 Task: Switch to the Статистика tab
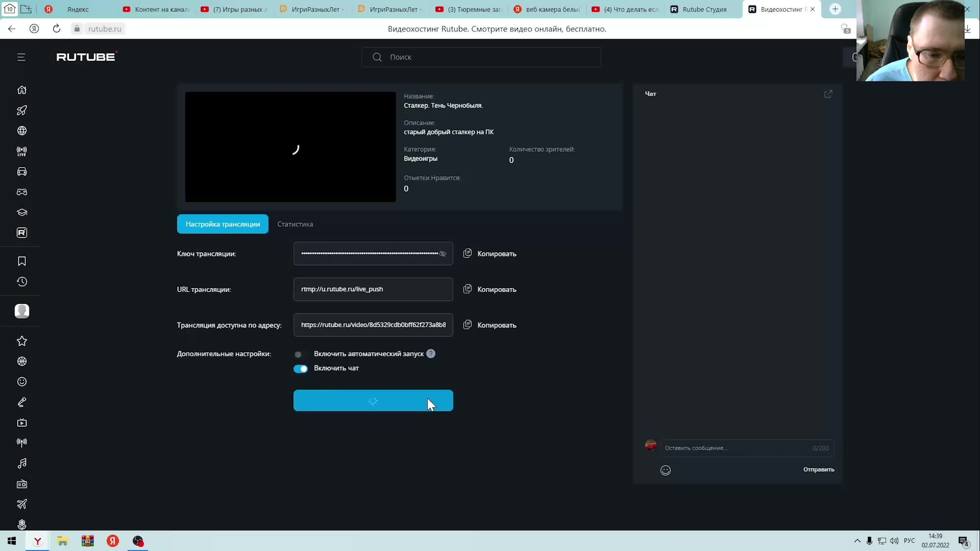point(295,224)
